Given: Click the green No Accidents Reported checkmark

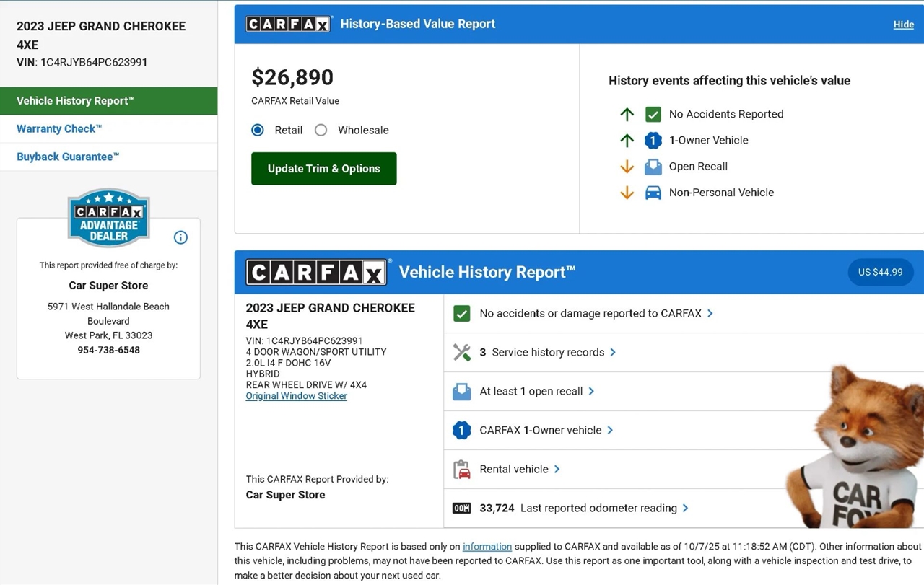Looking at the screenshot, I should pyautogui.click(x=653, y=114).
